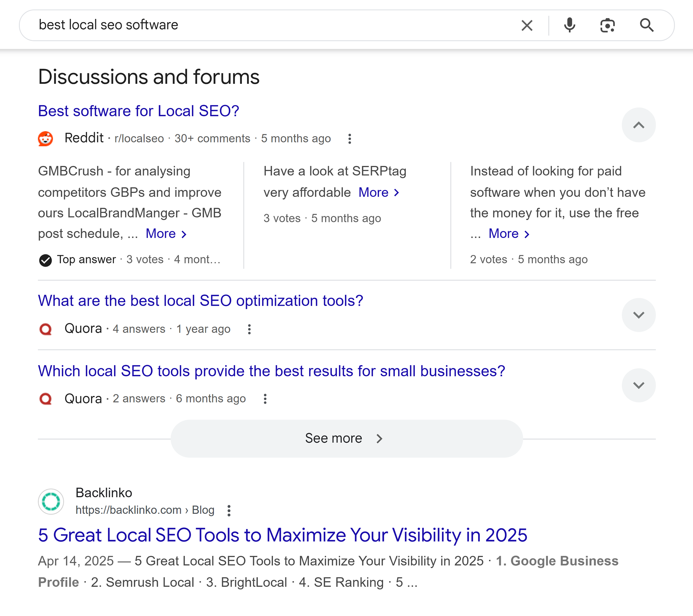Click 'Top answer' label text
The image size is (693, 616).
pyautogui.click(x=86, y=259)
